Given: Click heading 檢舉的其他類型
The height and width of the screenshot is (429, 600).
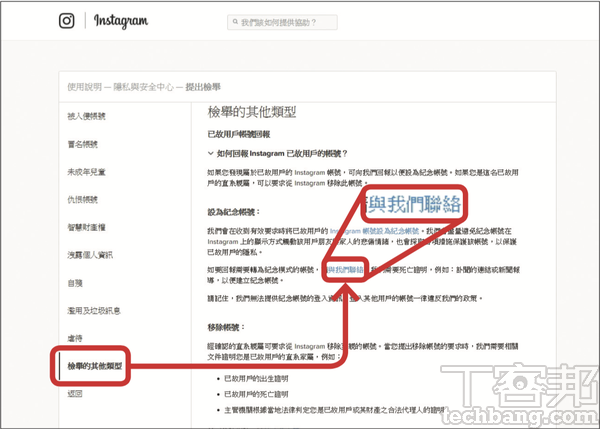Looking at the screenshot, I should click(252, 112).
